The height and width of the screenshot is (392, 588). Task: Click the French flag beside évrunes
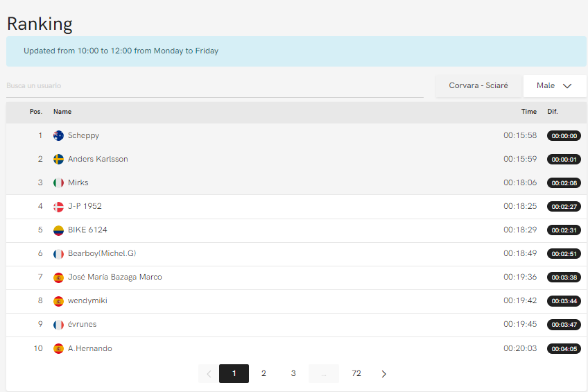tap(58, 325)
